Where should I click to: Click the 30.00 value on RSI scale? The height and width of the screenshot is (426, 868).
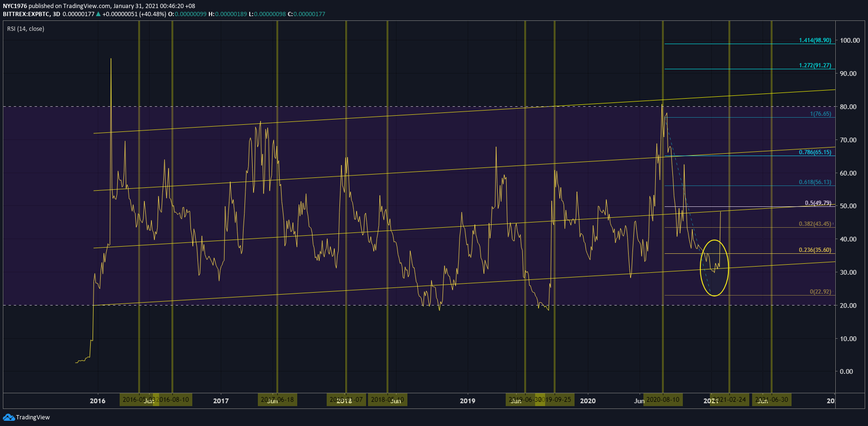tap(848, 272)
